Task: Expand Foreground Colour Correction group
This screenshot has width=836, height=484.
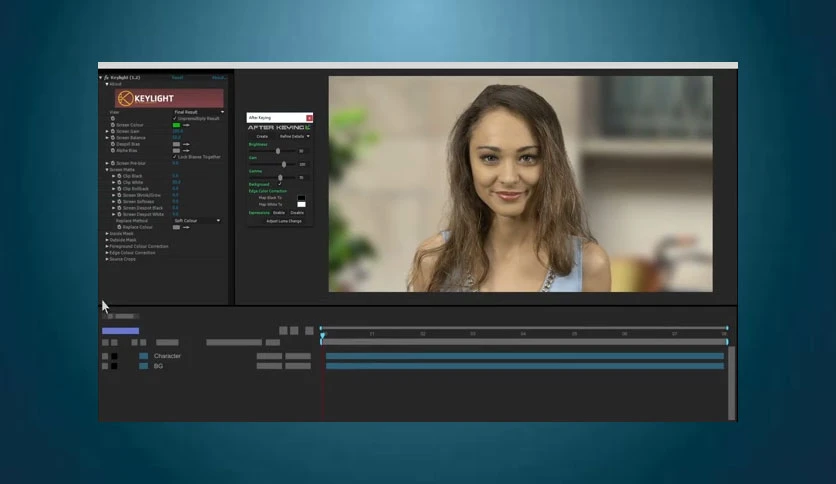Action: point(107,246)
